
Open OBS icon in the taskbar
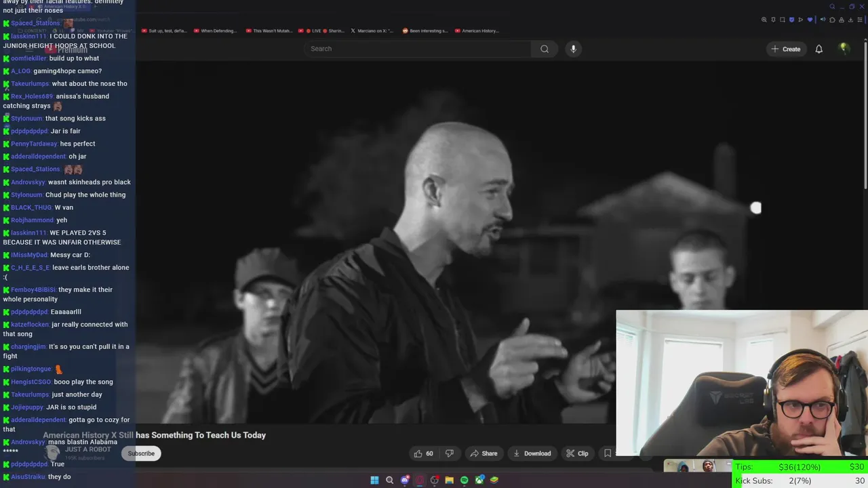tap(435, 480)
